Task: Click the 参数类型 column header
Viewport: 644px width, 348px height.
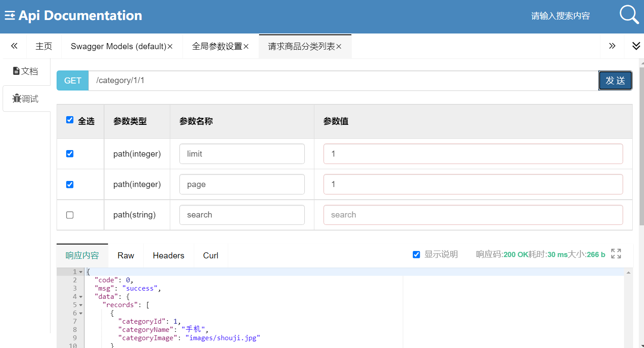Action: click(x=130, y=121)
